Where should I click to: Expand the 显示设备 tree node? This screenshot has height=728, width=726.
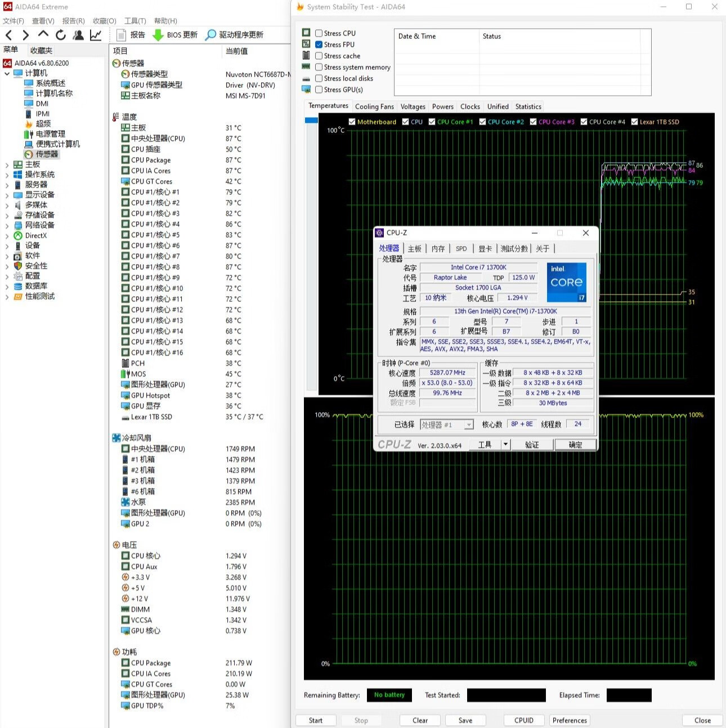7,195
